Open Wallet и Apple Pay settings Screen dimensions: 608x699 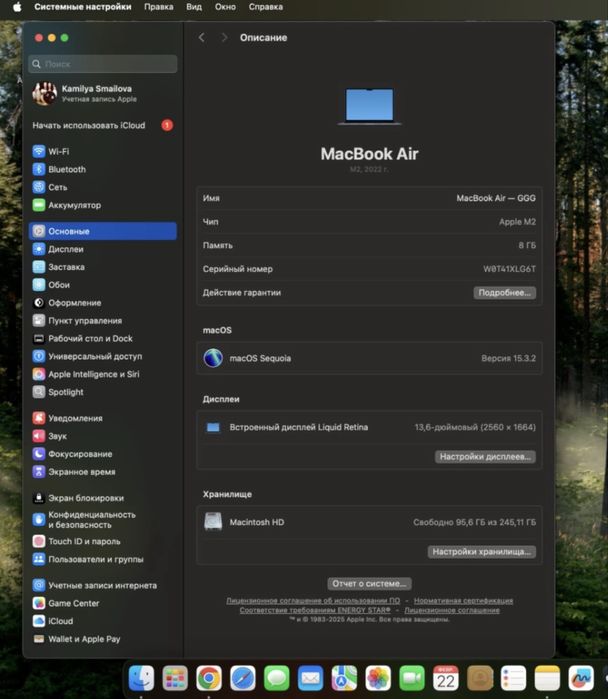pyautogui.click(x=103, y=639)
